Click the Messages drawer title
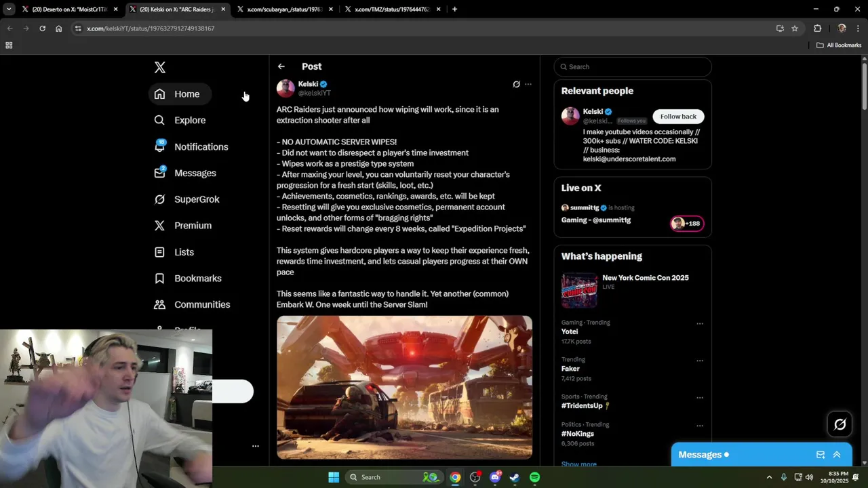This screenshot has height=488, width=868. click(x=700, y=455)
